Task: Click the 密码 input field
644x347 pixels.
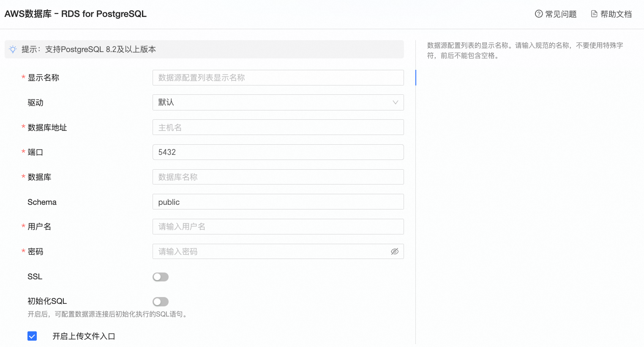Action: coord(278,251)
